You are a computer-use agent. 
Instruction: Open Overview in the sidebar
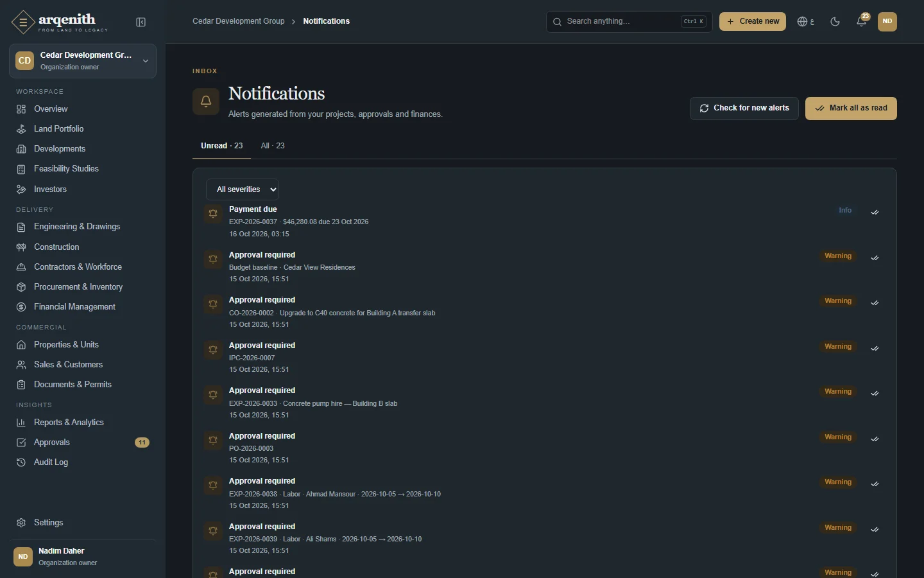coord(83,109)
